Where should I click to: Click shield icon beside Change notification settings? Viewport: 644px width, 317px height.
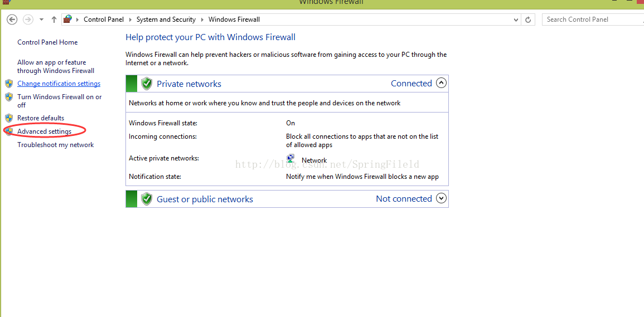[9, 84]
